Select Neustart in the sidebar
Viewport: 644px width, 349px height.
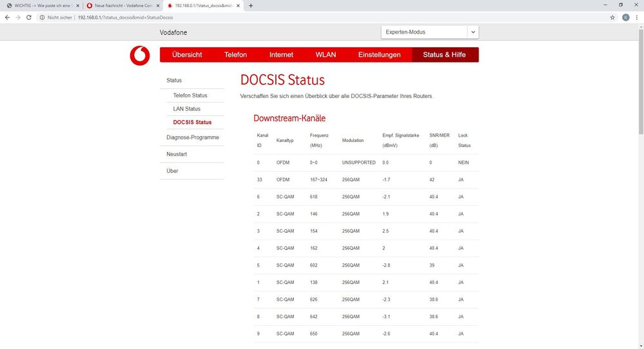click(x=177, y=154)
